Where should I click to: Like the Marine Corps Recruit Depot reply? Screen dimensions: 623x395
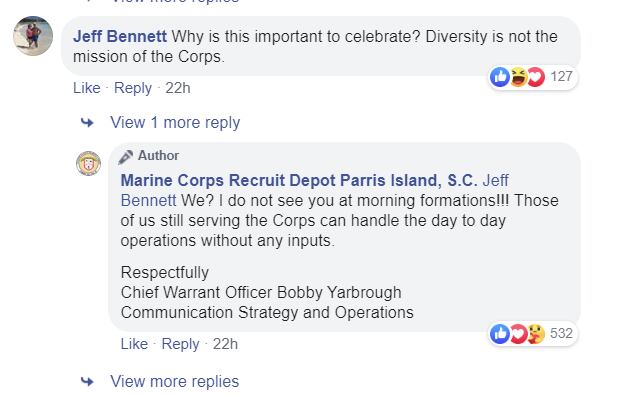(x=134, y=344)
